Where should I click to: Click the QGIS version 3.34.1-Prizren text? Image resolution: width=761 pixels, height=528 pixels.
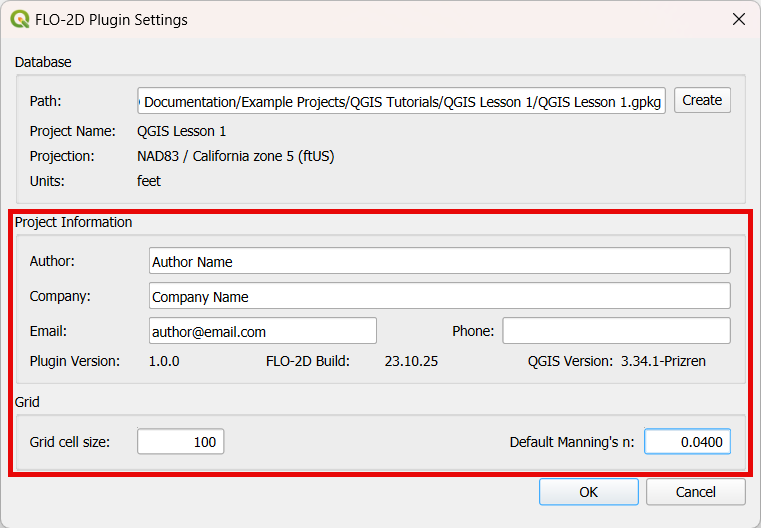[663, 361]
